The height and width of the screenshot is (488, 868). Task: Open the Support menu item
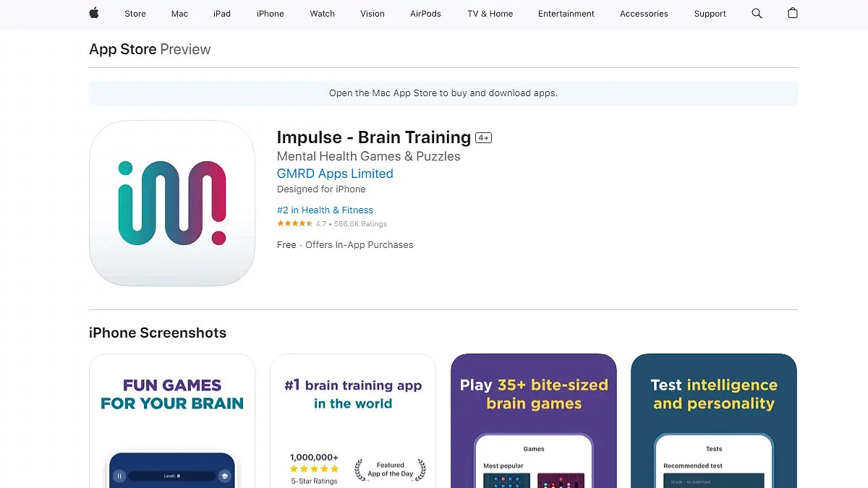[x=710, y=14]
